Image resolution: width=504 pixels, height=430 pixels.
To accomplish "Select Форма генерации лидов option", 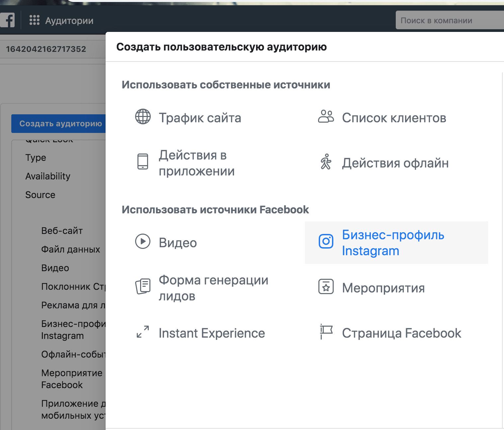I will coord(213,288).
